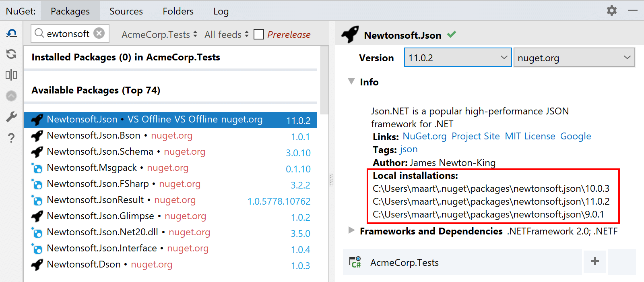Select the Newtonsoft.Dson package row
The image size is (644, 282).
point(171,265)
